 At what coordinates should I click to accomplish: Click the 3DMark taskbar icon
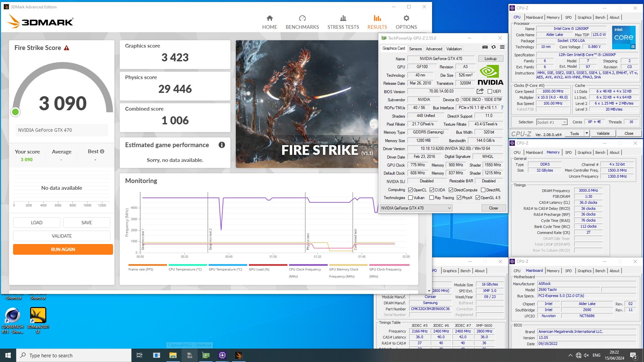tap(239, 355)
